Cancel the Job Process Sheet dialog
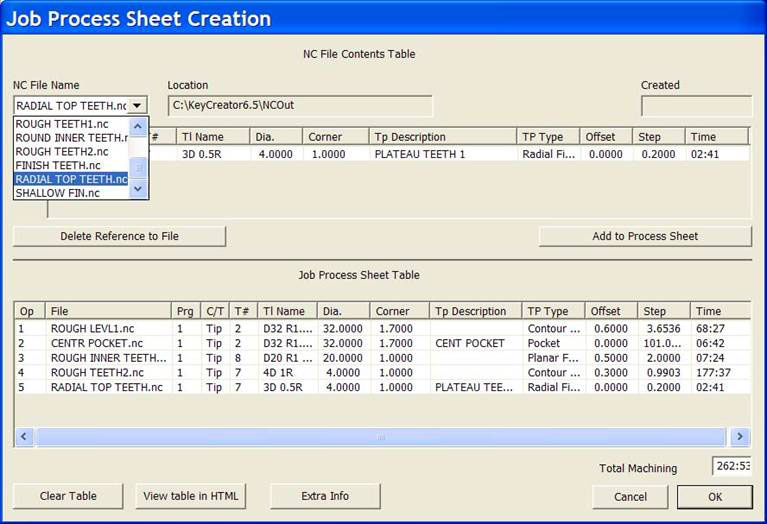767x524 pixels. tap(630, 497)
